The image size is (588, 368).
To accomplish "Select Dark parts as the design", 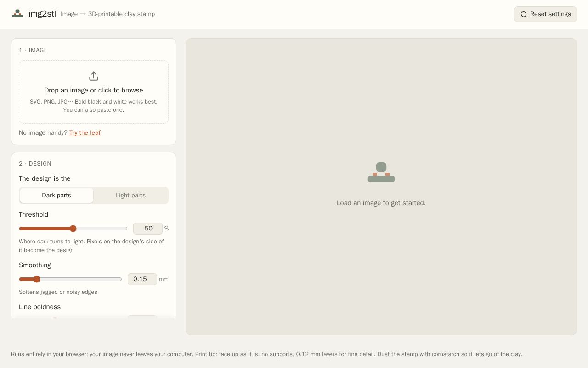I will click(57, 195).
